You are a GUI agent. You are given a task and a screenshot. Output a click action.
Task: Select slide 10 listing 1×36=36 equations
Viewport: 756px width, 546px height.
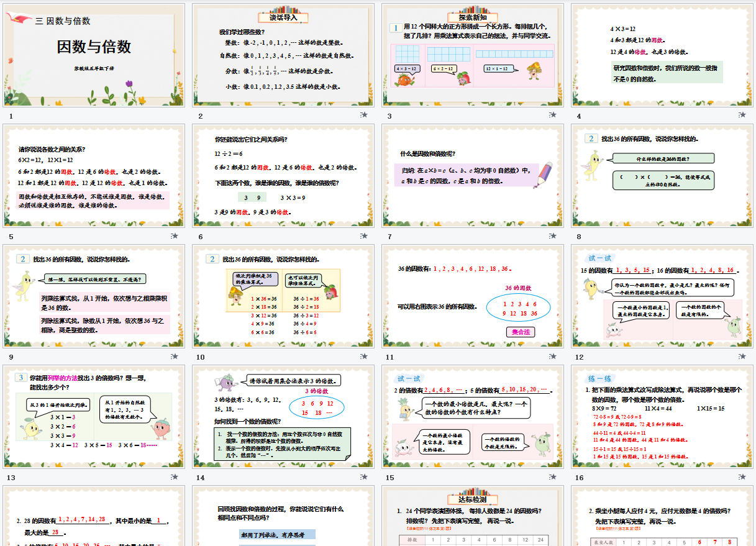pos(283,296)
